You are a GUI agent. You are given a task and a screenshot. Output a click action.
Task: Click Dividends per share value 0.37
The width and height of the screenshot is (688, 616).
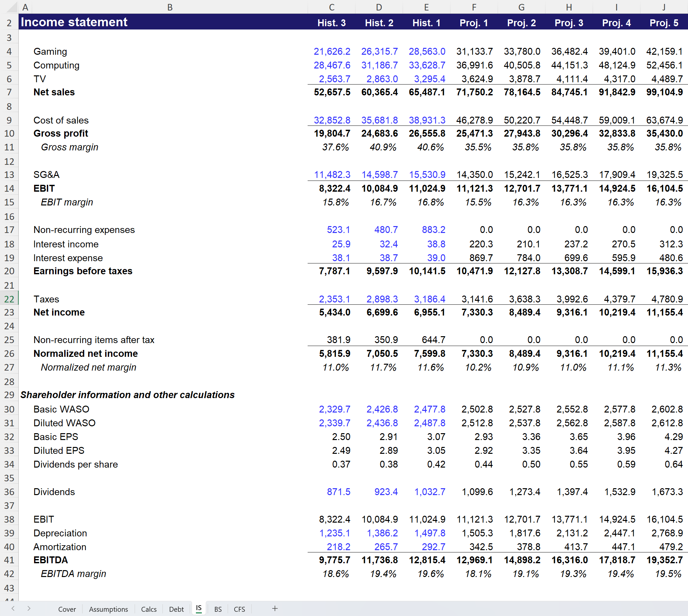click(341, 464)
